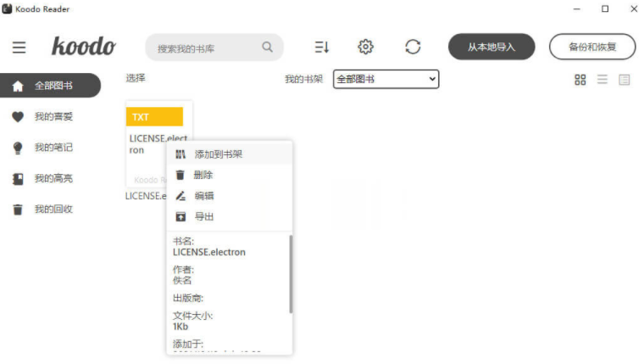Choose 编辑 from context menu
The width and height of the screenshot is (644, 364).
(203, 195)
